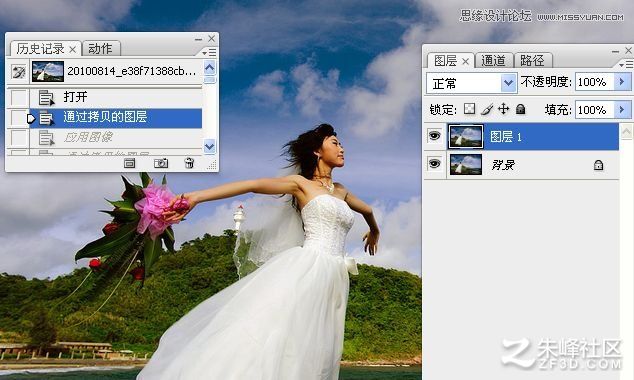Screen dimensions: 634x380
Task: Hide 图层 1 with its eye icon
Action: (435, 136)
